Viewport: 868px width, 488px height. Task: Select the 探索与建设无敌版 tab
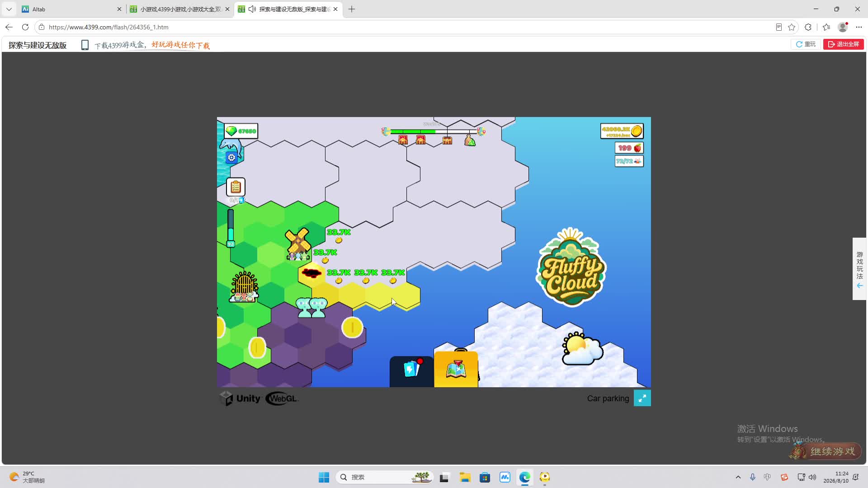288,9
